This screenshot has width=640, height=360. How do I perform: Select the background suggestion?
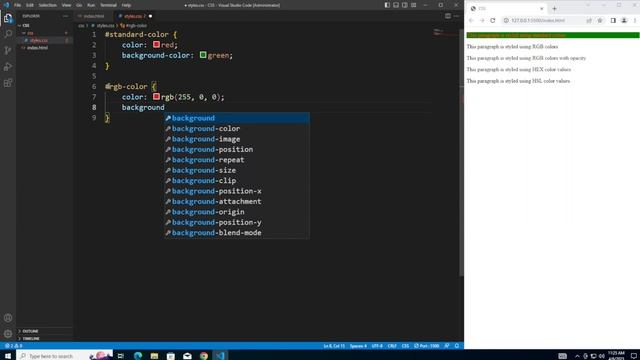[x=237, y=118]
